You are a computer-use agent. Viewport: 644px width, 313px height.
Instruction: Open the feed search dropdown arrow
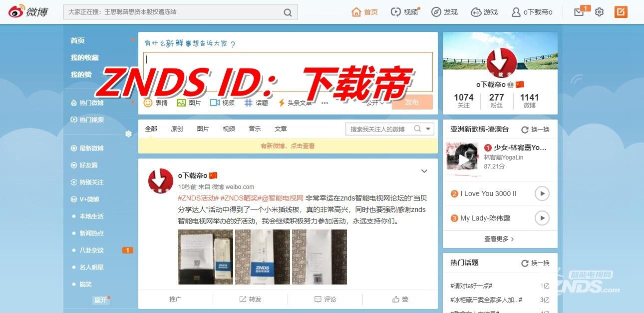tap(428, 129)
